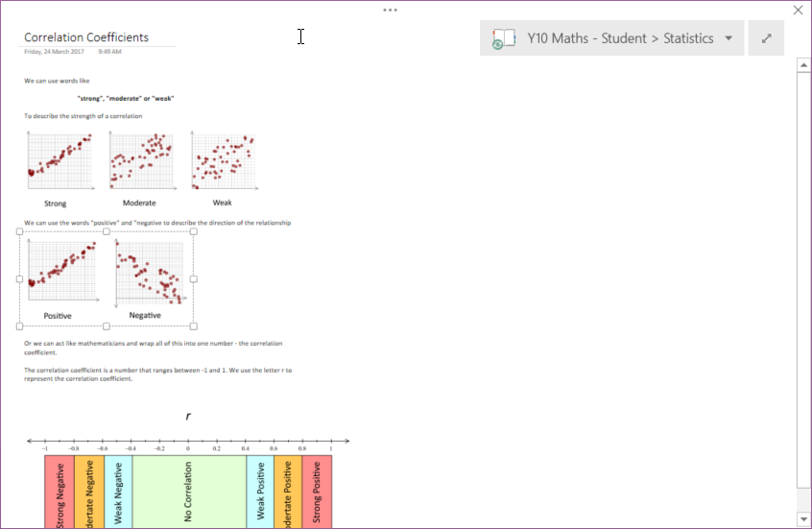Click the Correlation Coefficients page title
The image size is (812, 529).
86,37
